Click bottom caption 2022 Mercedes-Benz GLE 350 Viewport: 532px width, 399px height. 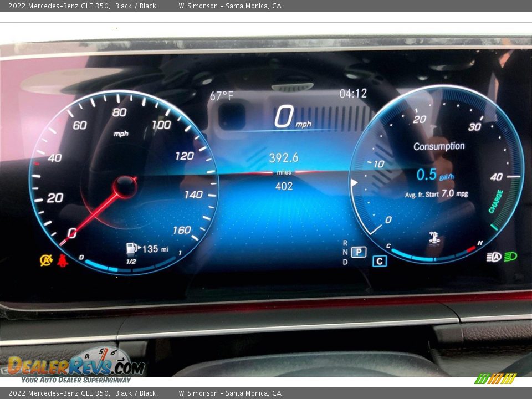click(59, 393)
